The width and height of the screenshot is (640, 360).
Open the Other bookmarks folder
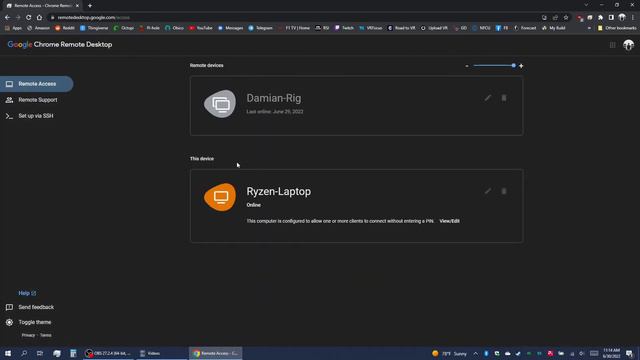tap(617, 28)
